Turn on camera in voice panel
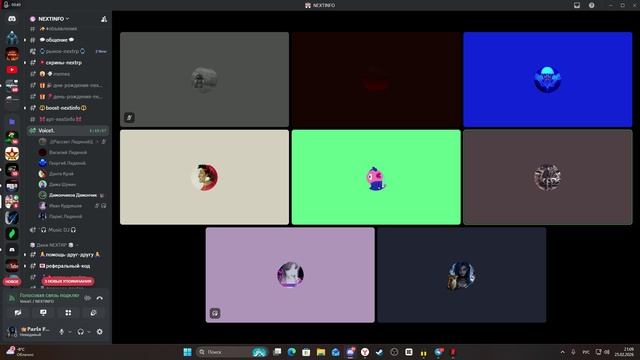Screen dimensions: 640x360 point(18,313)
